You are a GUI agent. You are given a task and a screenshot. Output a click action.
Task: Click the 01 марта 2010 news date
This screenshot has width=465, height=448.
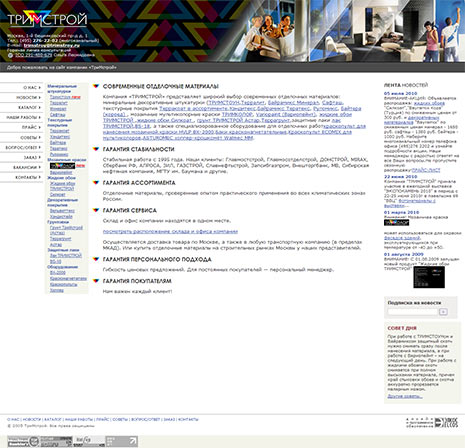(x=401, y=212)
